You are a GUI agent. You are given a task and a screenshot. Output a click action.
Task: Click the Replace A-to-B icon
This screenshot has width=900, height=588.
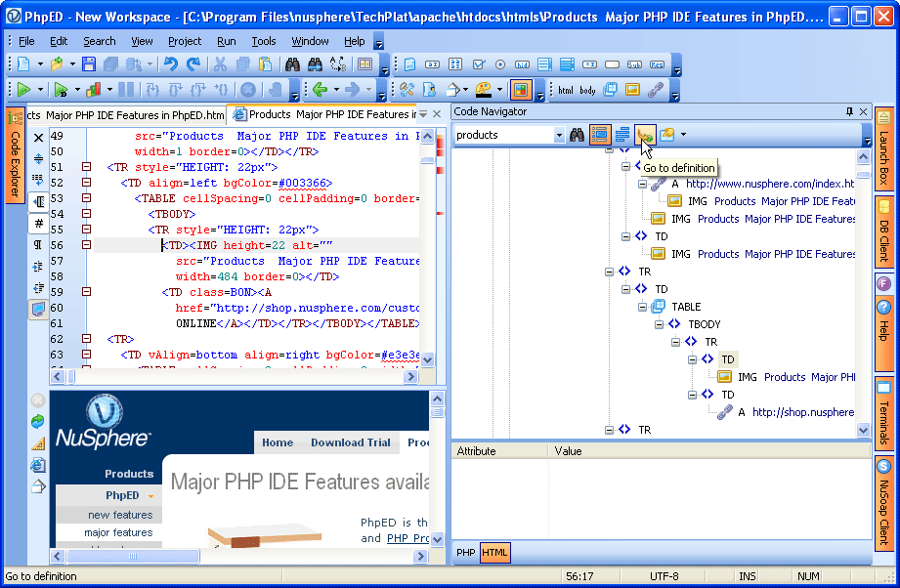point(338,63)
